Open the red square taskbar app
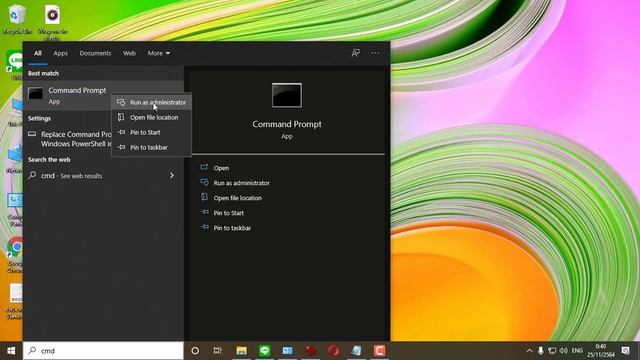This screenshot has height=360, width=640. [379, 351]
